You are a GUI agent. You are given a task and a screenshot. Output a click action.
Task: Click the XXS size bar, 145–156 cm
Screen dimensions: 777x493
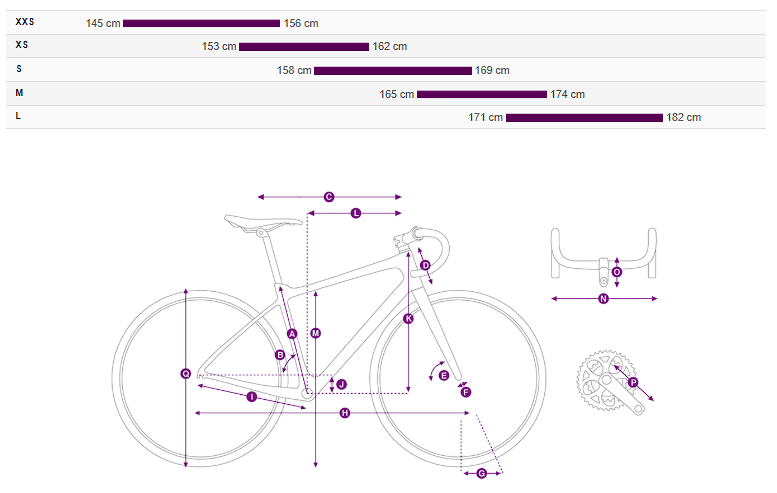[201, 23]
